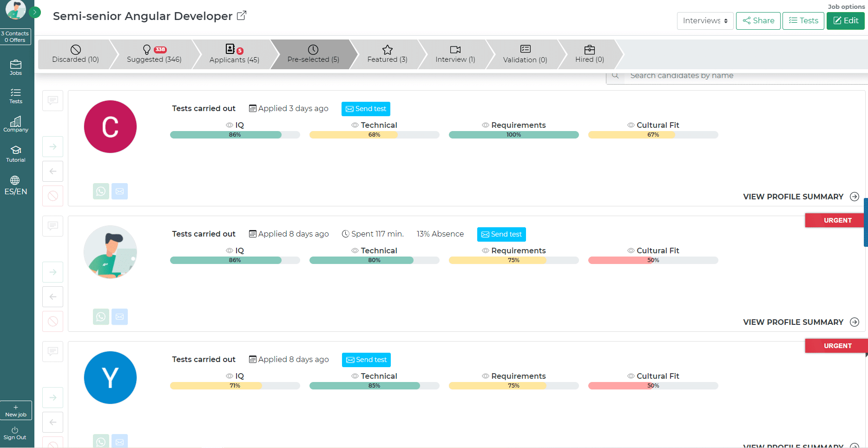Click the Share button
This screenshot has width=868, height=448.
coord(758,21)
